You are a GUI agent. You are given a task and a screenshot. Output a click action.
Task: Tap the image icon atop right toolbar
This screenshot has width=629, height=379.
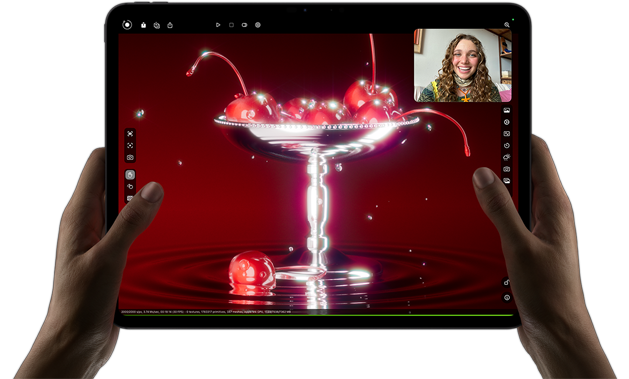click(x=507, y=110)
